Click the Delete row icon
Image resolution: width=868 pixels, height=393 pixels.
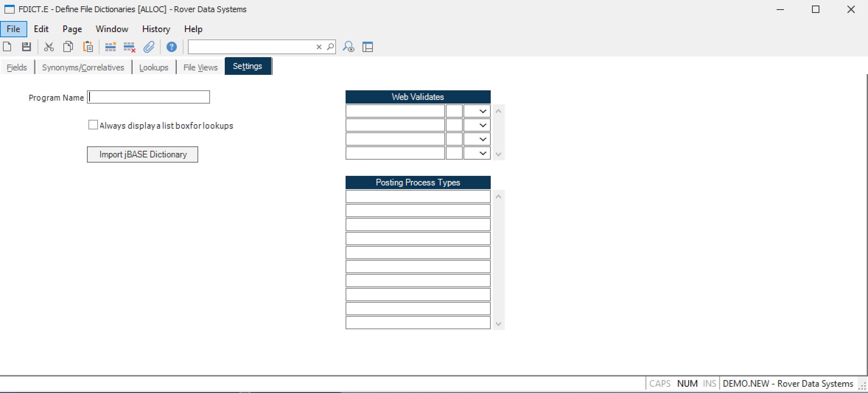(129, 47)
